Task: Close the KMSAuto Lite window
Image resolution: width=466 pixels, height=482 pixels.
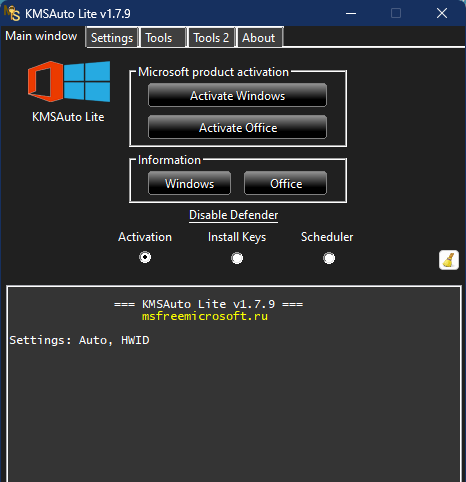Action: click(442, 13)
